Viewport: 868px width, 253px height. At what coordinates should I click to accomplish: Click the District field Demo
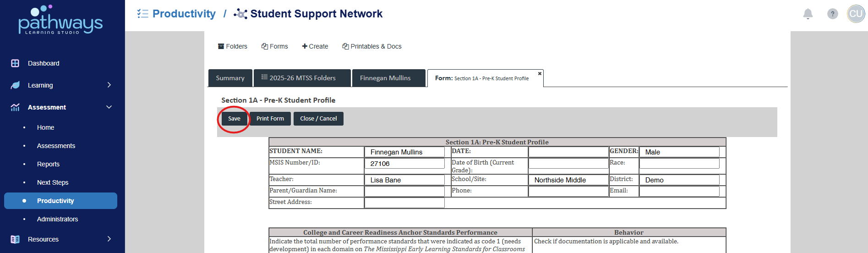679,180
